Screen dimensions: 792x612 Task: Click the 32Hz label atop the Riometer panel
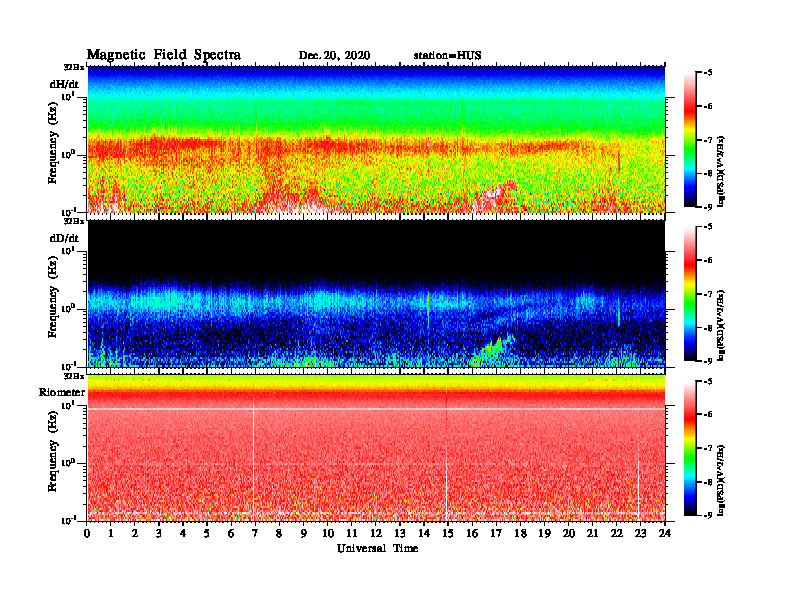coord(73,376)
